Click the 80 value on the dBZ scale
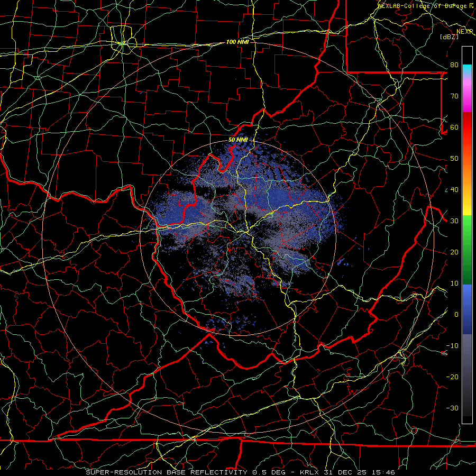This screenshot has height=476, width=476. pos(454,65)
